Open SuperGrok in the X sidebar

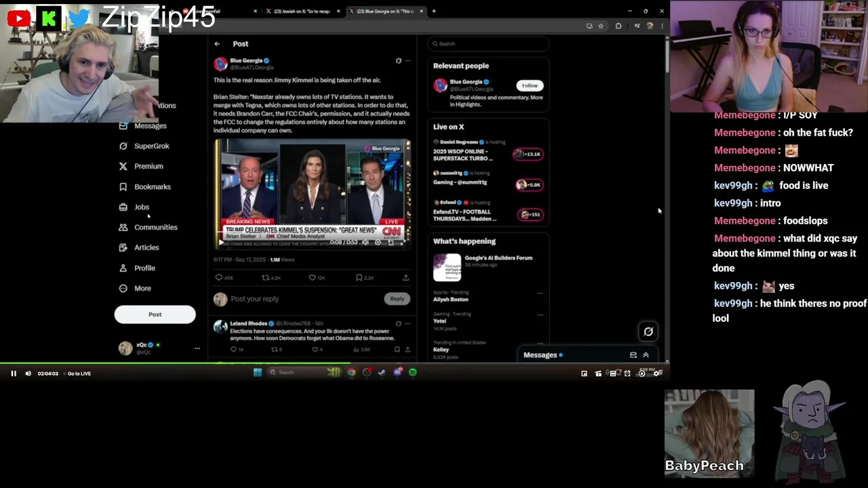[x=144, y=146]
